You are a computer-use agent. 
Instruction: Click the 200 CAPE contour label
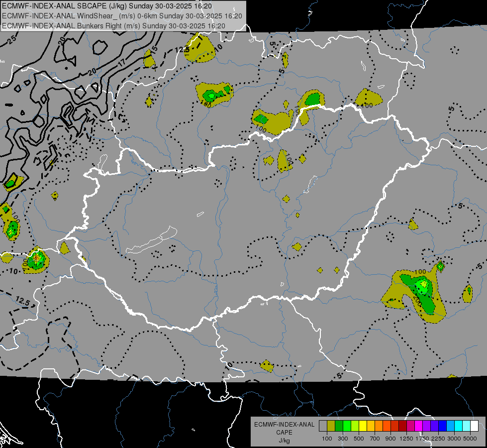point(417,301)
